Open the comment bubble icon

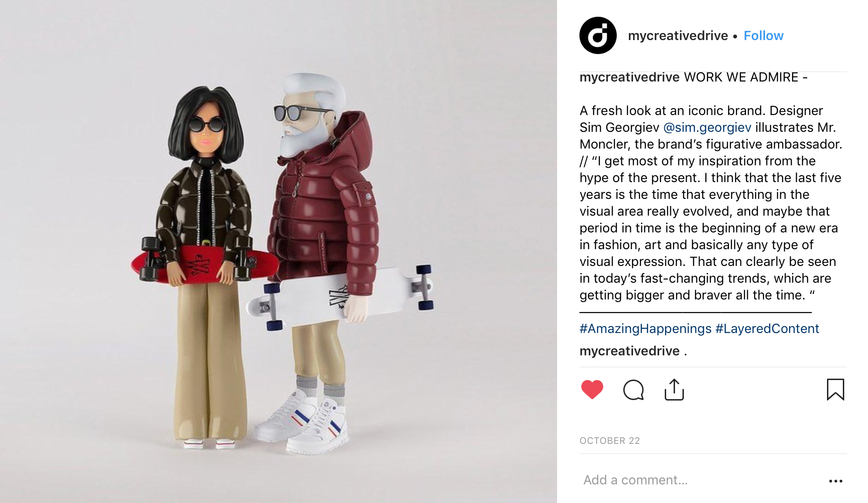point(634,390)
